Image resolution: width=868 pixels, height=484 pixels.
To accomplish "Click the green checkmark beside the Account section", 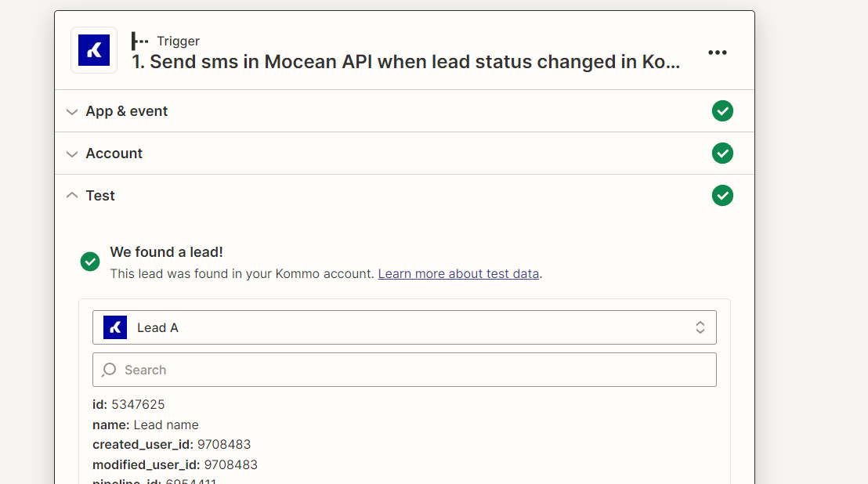I will (722, 153).
